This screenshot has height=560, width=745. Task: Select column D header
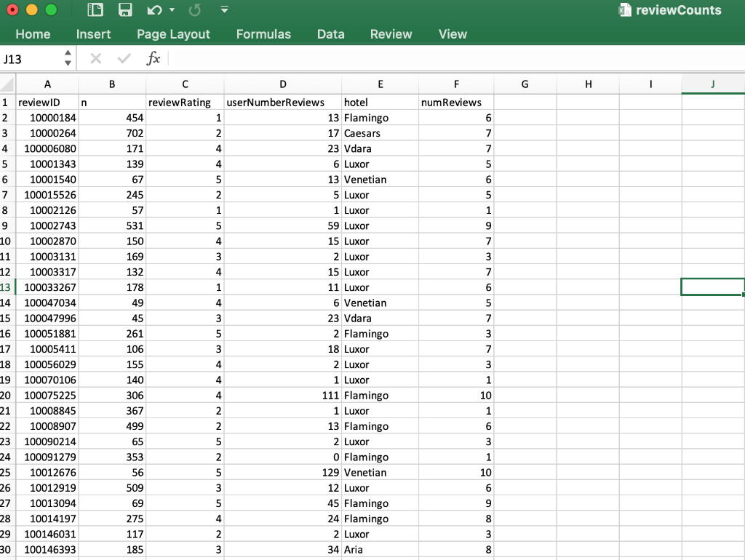(283, 84)
